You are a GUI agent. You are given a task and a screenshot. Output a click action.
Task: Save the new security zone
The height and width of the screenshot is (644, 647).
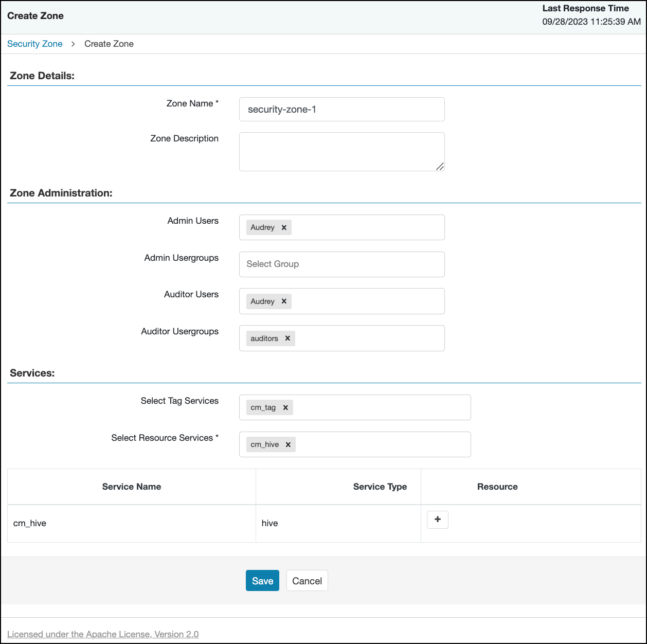[x=262, y=581]
